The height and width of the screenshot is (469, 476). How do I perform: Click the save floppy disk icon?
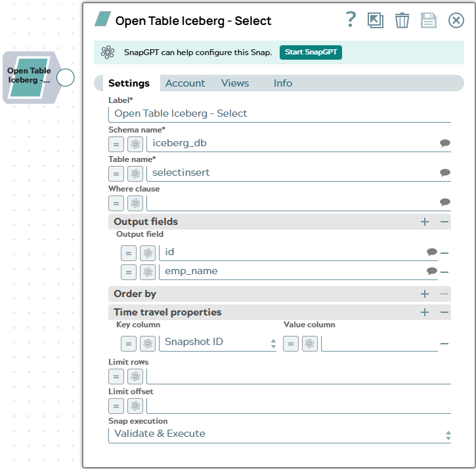pyautogui.click(x=428, y=20)
